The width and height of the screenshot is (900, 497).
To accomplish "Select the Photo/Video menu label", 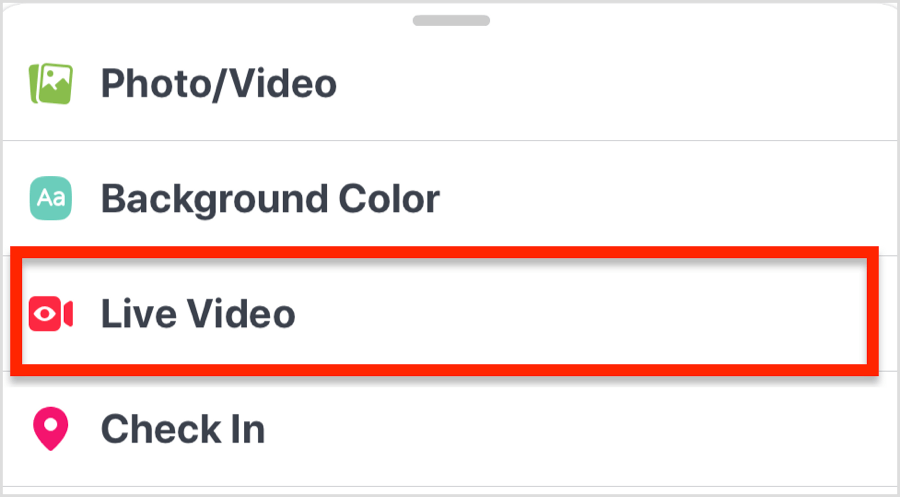I will [219, 84].
